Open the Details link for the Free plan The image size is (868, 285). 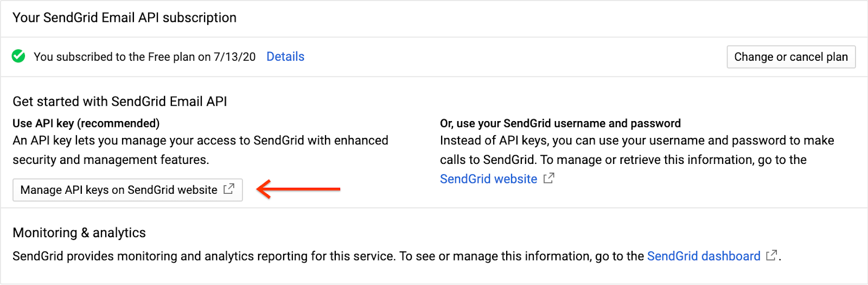point(285,56)
